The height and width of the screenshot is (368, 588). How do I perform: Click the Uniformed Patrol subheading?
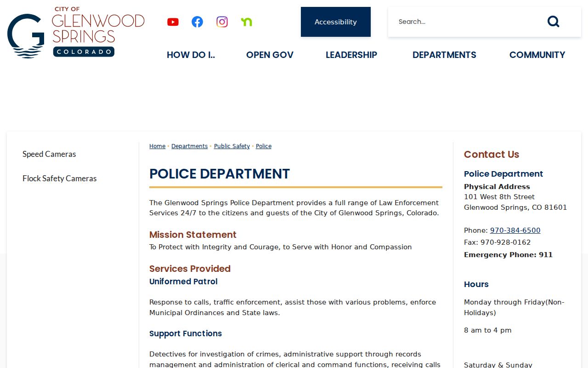(x=183, y=282)
